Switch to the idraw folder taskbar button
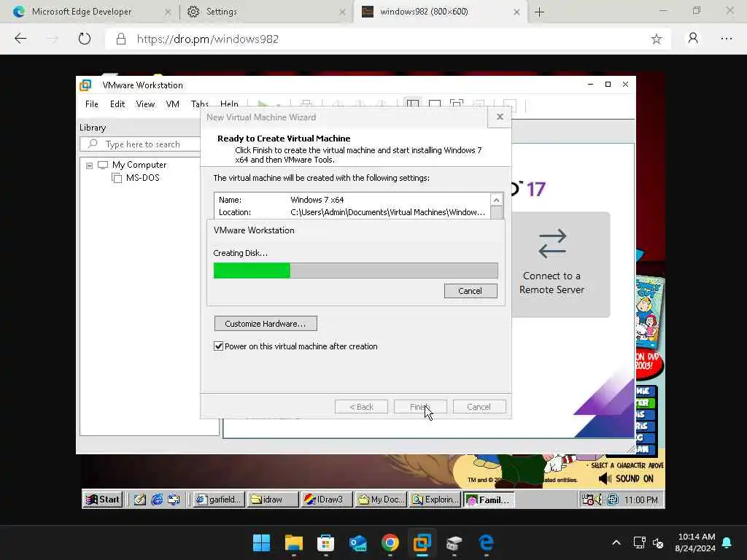 tap(273, 499)
